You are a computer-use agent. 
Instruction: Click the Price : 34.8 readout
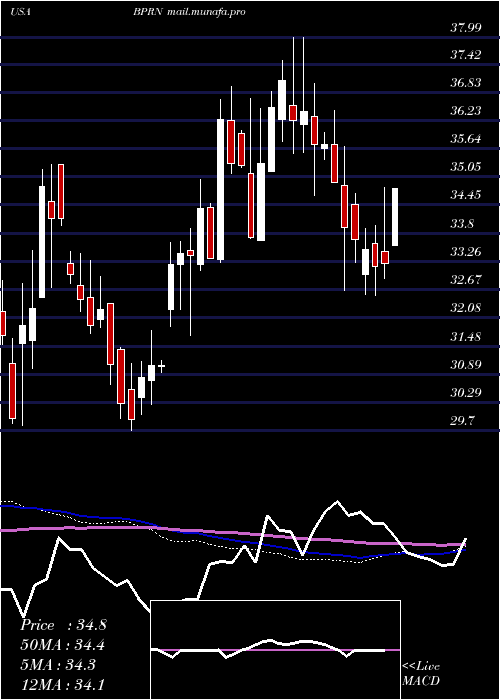[x=63, y=625]
